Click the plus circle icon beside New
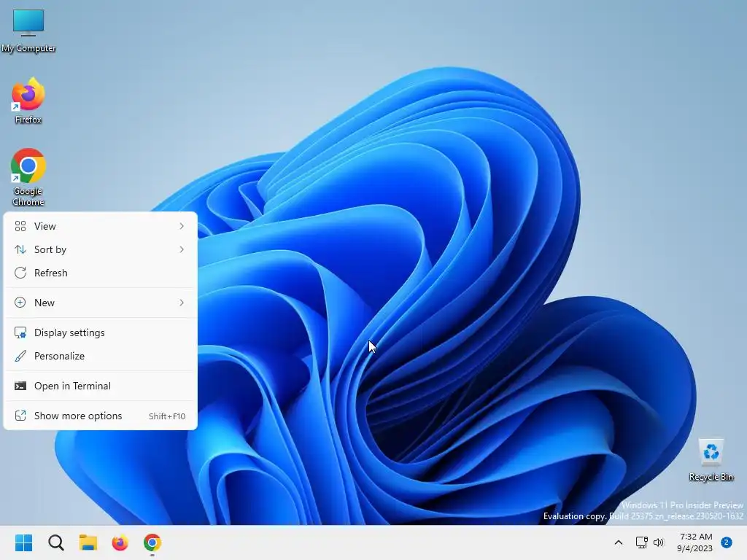747x560 pixels. coord(20,303)
